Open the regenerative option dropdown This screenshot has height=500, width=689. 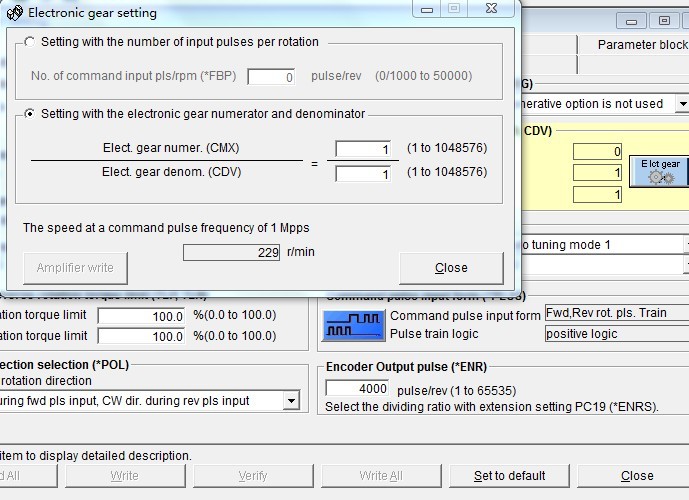[682, 104]
